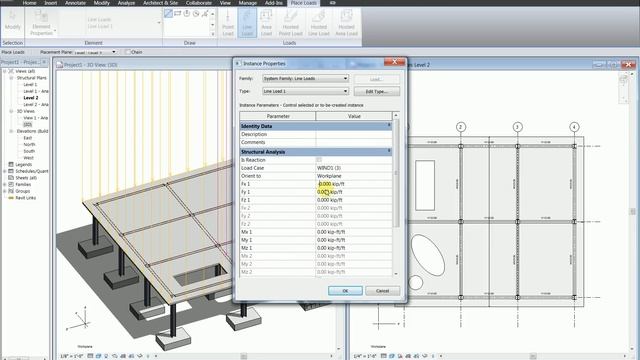Collapse the 3D Views tree node
Viewport: 640px width, 360px height.
[11, 111]
